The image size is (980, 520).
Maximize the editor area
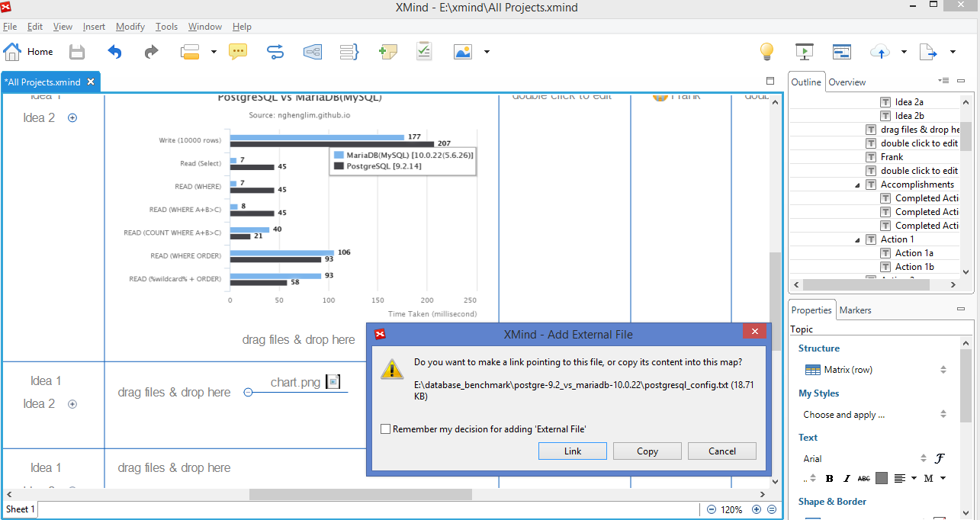(770, 80)
